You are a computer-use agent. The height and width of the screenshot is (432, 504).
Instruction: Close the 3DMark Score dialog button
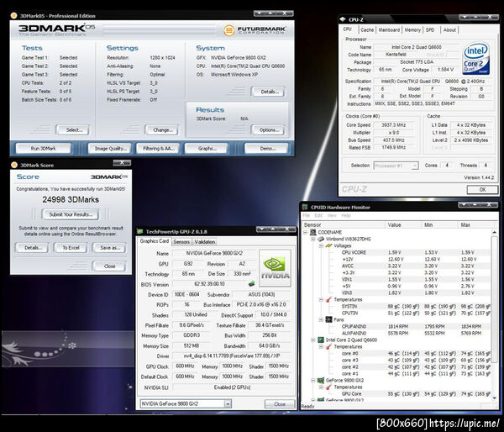coord(109,266)
